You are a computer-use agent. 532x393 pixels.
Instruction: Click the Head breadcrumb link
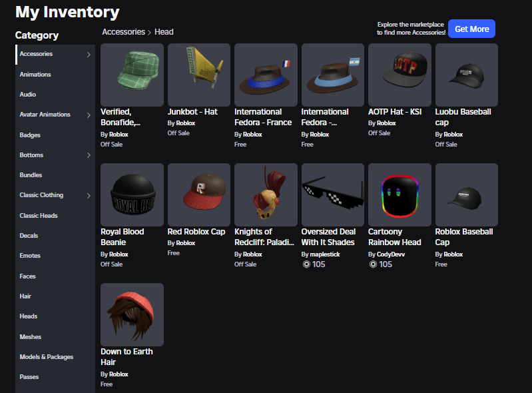click(164, 32)
